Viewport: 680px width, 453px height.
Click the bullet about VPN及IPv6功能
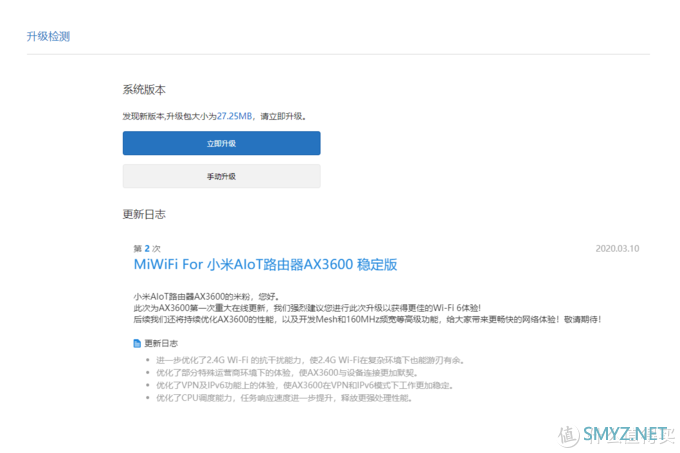pyautogui.click(x=304, y=385)
